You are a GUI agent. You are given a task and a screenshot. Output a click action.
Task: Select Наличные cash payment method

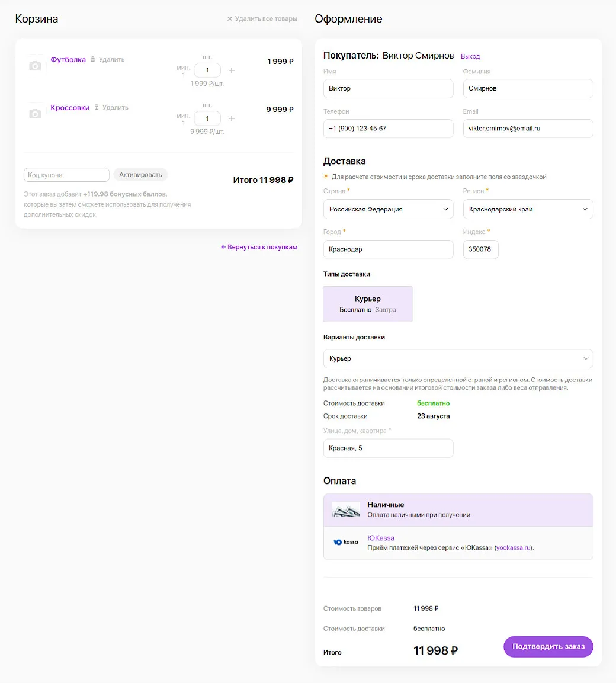[458, 510]
